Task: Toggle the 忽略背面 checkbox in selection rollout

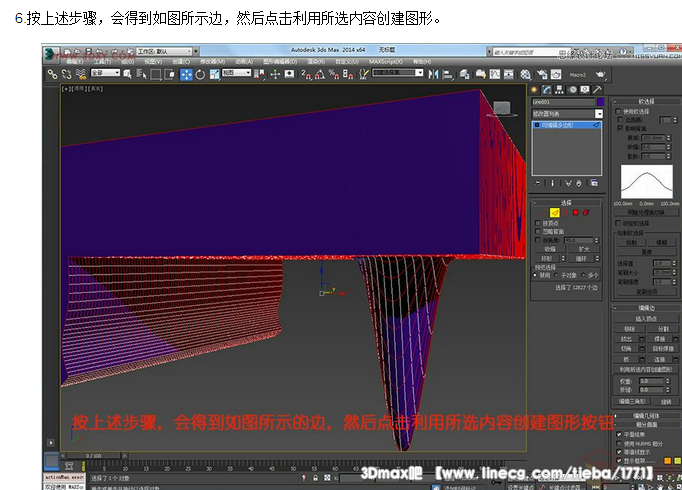Action: click(x=536, y=231)
